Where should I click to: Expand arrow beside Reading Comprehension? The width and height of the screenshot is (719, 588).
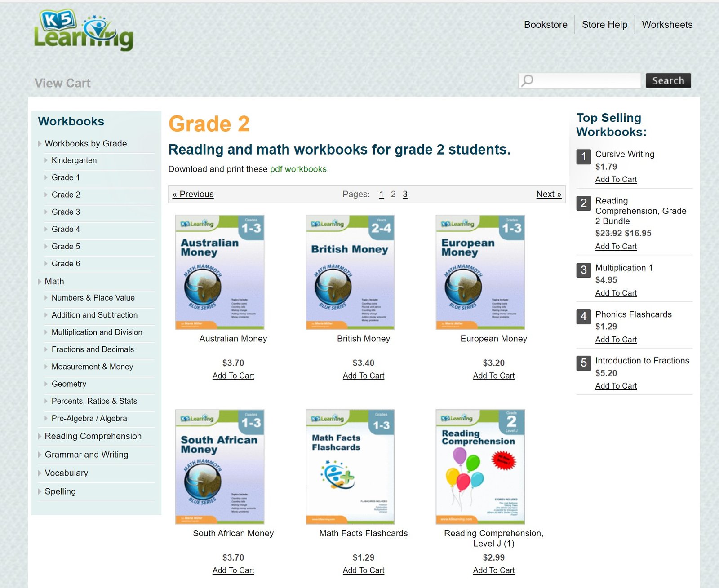(x=40, y=436)
